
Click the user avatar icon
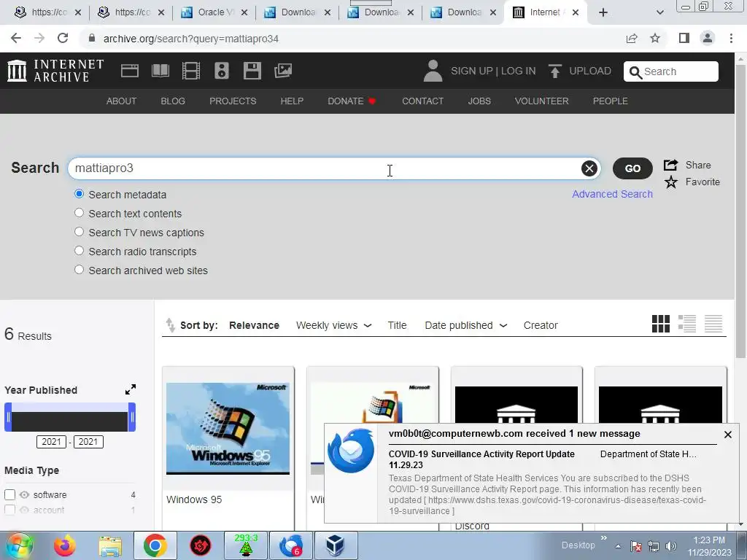[433, 71]
